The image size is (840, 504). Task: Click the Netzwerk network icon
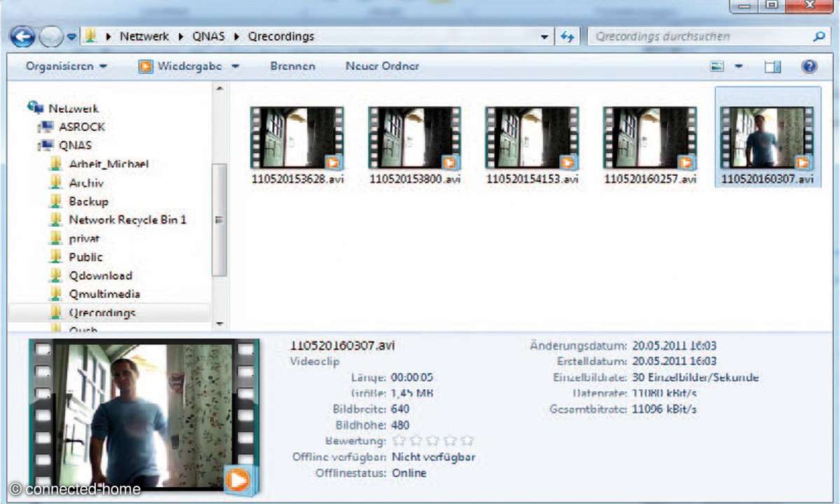(36, 108)
